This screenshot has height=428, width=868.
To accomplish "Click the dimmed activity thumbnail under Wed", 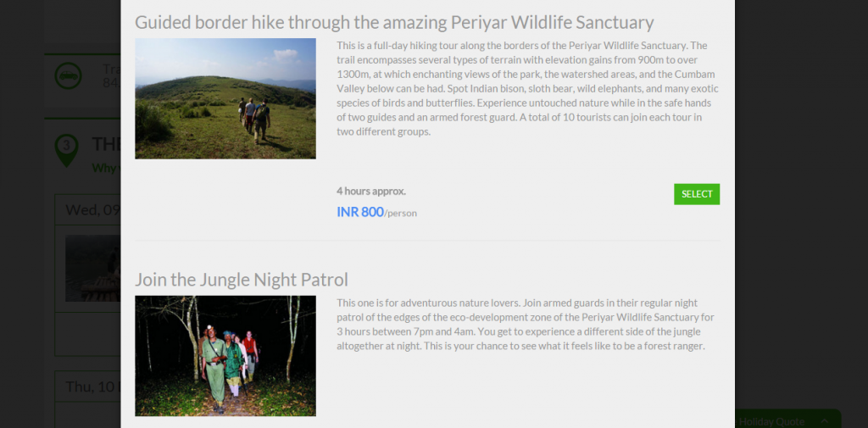I will click(x=93, y=269).
